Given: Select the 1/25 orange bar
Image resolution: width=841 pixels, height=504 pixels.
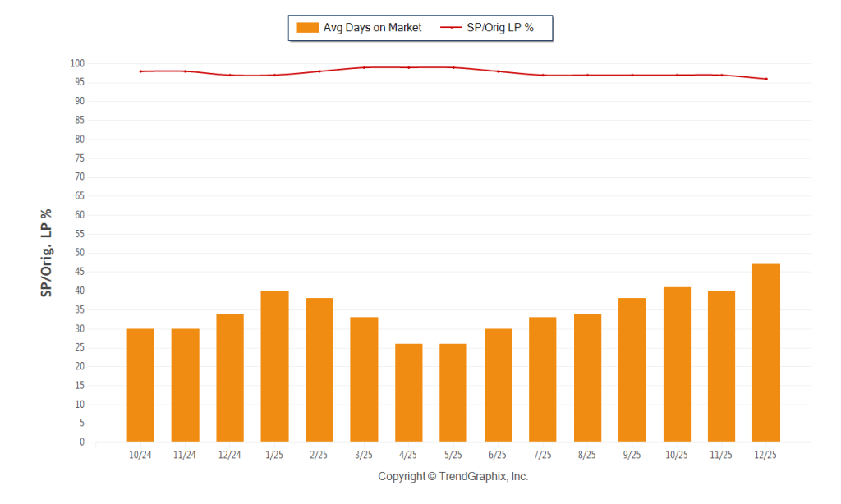Looking at the screenshot, I should [x=274, y=366].
